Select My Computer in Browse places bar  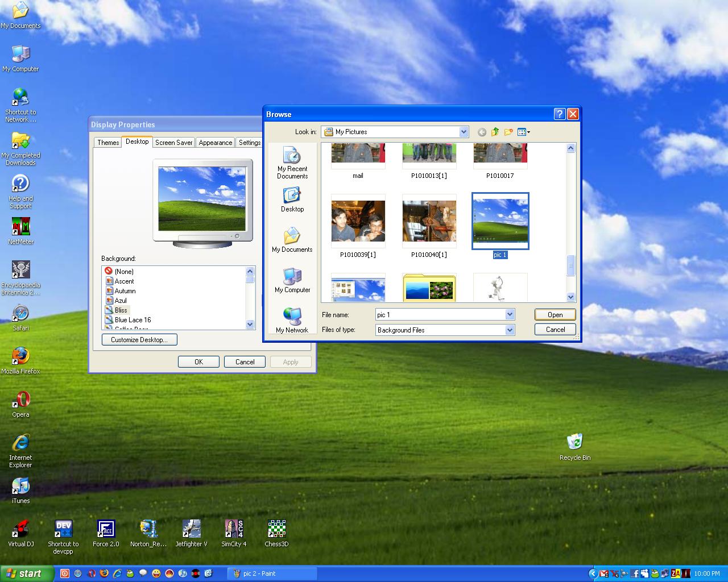coord(292,280)
